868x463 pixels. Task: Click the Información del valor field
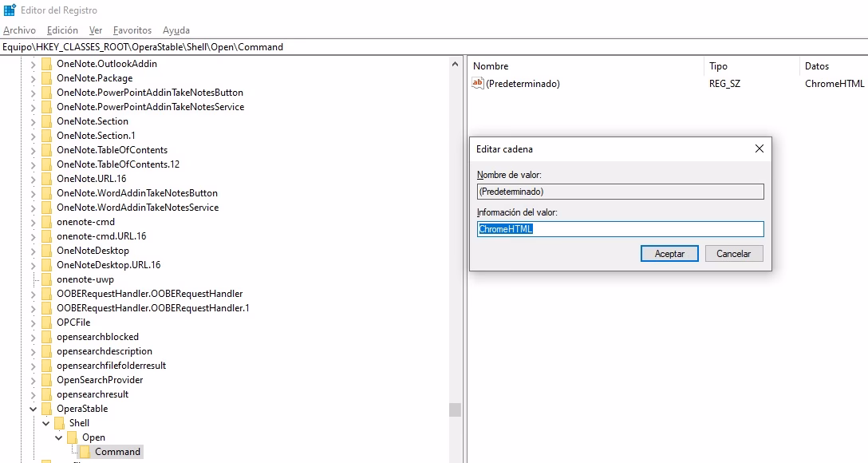pyautogui.click(x=620, y=229)
